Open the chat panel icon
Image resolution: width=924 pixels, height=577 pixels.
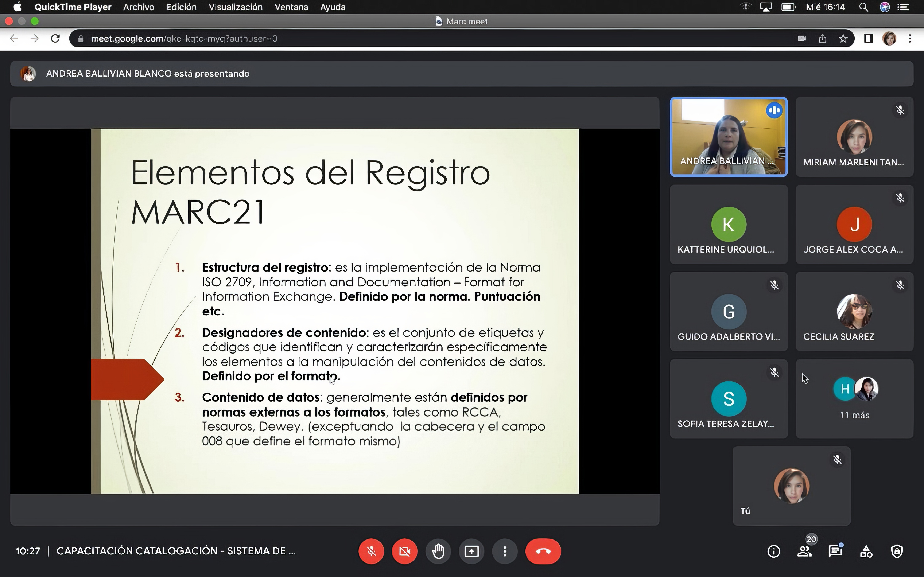[x=835, y=551]
